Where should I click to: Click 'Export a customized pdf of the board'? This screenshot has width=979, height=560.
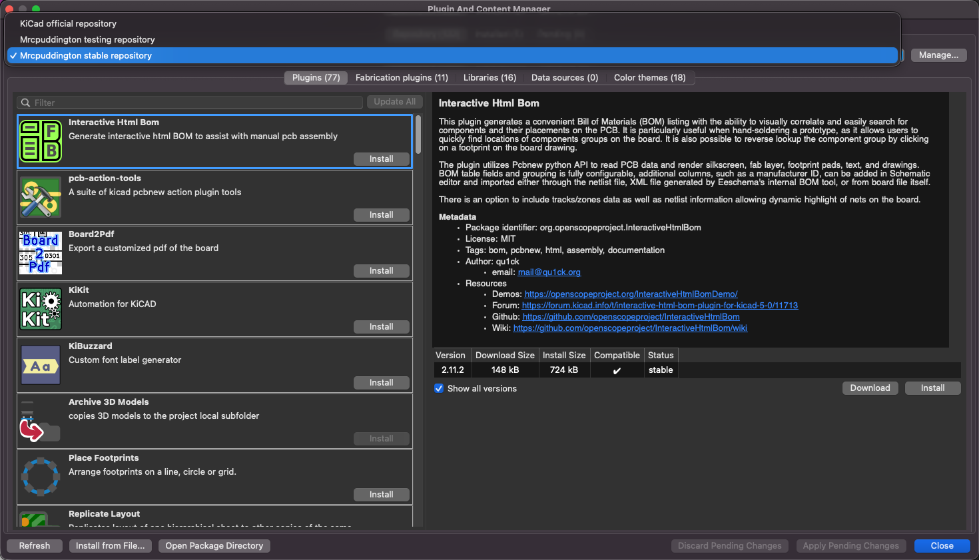click(x=144, y=248)
